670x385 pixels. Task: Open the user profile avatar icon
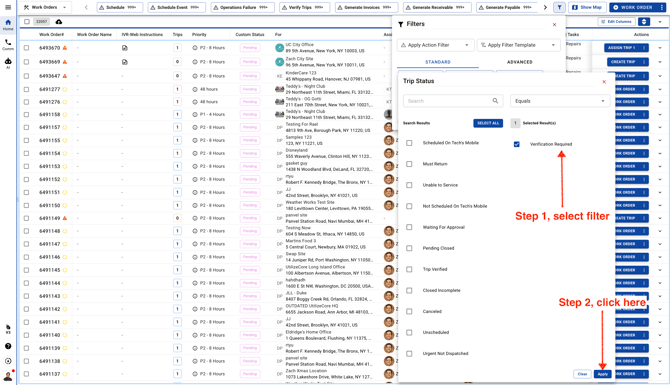[x=8, y=376]
